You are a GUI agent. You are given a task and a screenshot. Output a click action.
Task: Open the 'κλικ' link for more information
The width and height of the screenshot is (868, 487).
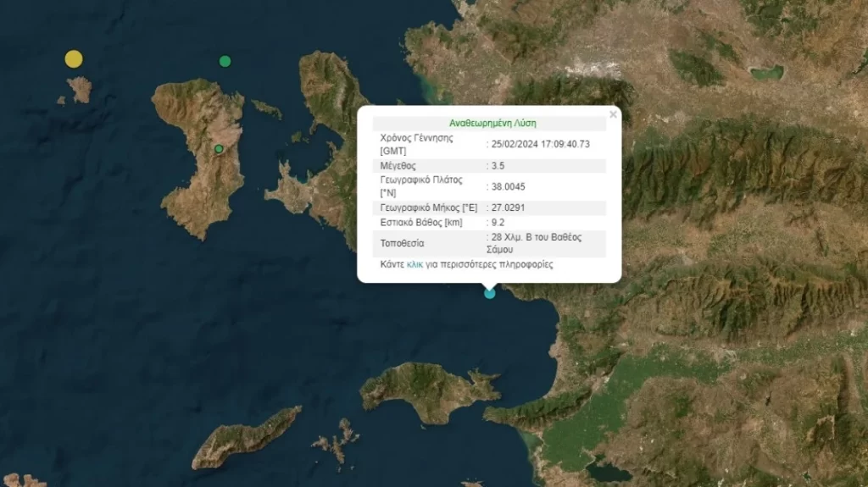pyautogui.click(x=415, y=264)
